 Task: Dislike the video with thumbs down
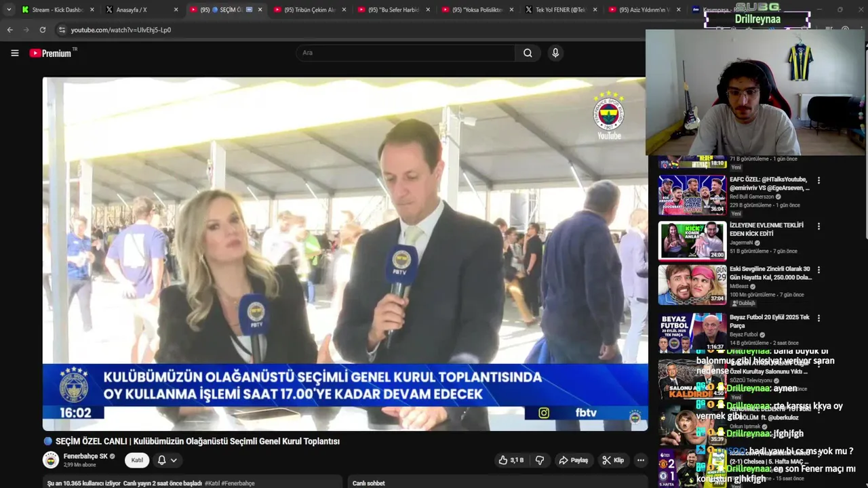point(540,460)
